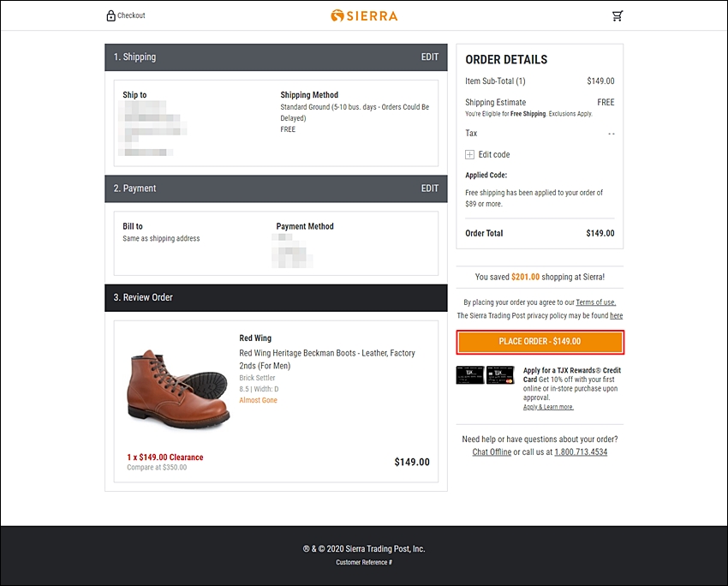Open privacy policy 'here' link
The height and width of the screenshot is (586, 728).
(616, 316)
